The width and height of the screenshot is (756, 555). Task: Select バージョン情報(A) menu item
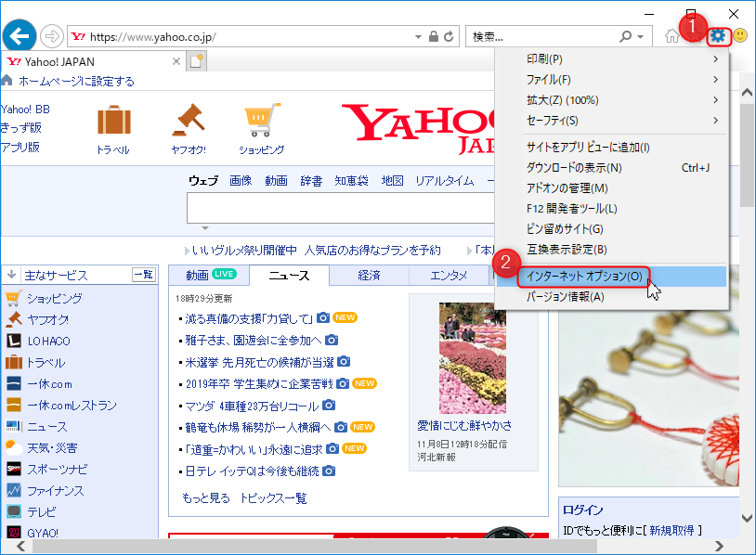click(612, 297)
